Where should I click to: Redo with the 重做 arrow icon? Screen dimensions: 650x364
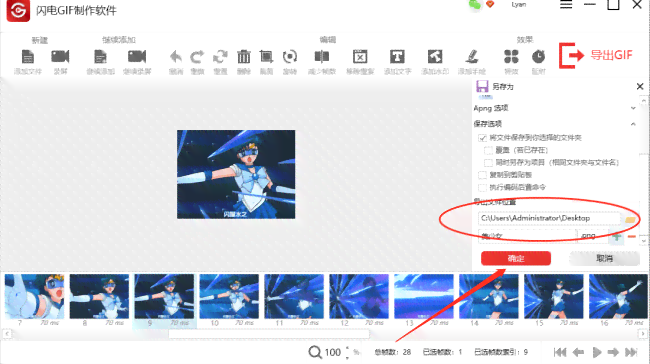coord(197,56)
